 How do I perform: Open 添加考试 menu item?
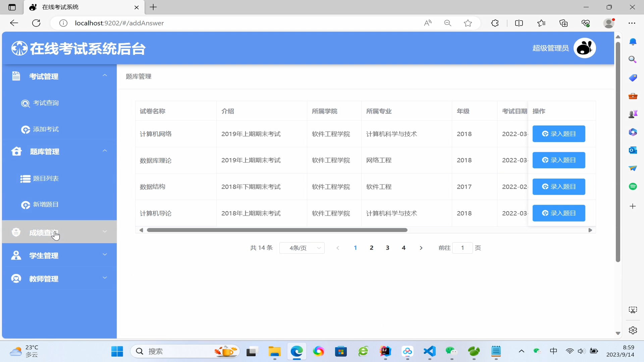(46, 129)
